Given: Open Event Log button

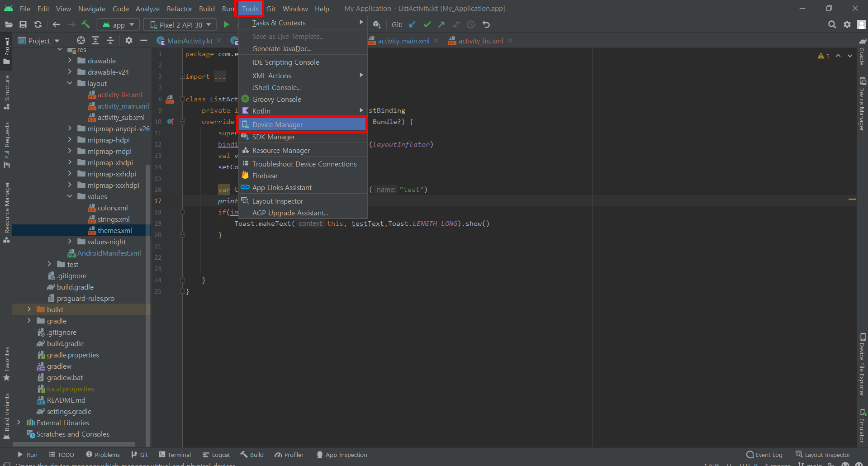Looking at the screenshot, I should [x=764, y=455].
